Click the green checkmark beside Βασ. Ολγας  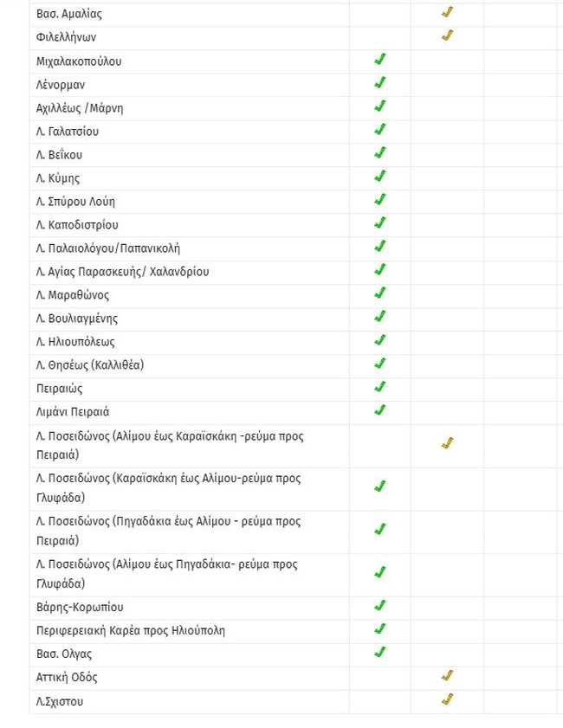[x=379, y=652]
